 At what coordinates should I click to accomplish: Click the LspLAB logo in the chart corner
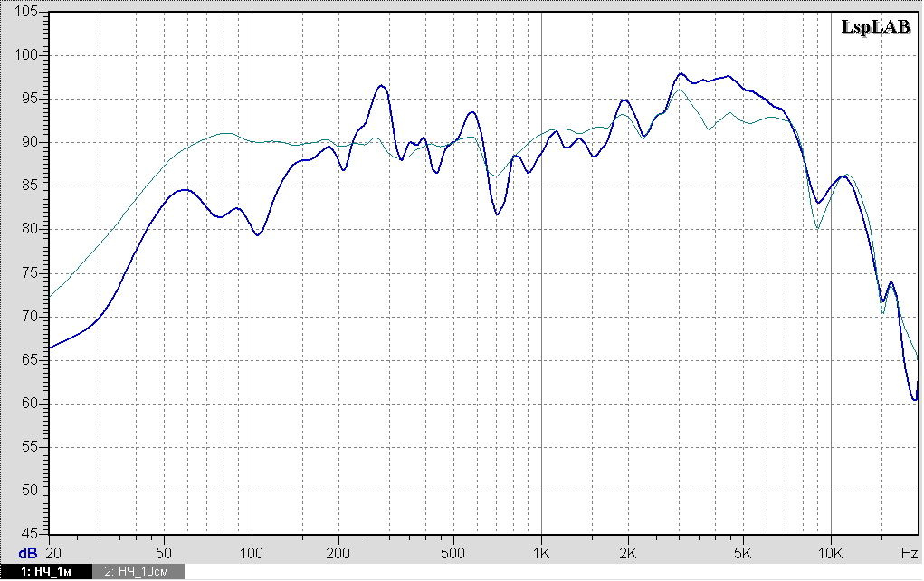point(875,27)
